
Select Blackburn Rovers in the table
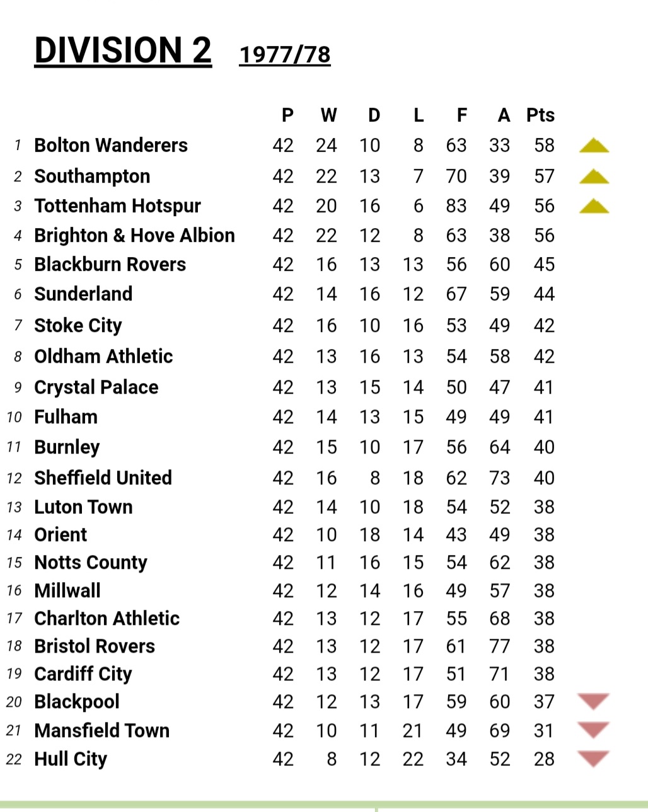[x=110, y=265]
